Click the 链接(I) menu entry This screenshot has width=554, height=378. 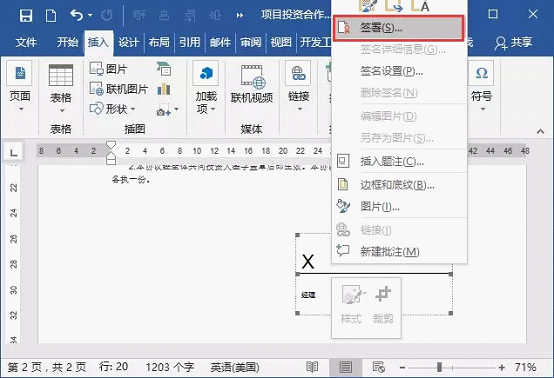(399, 230)
